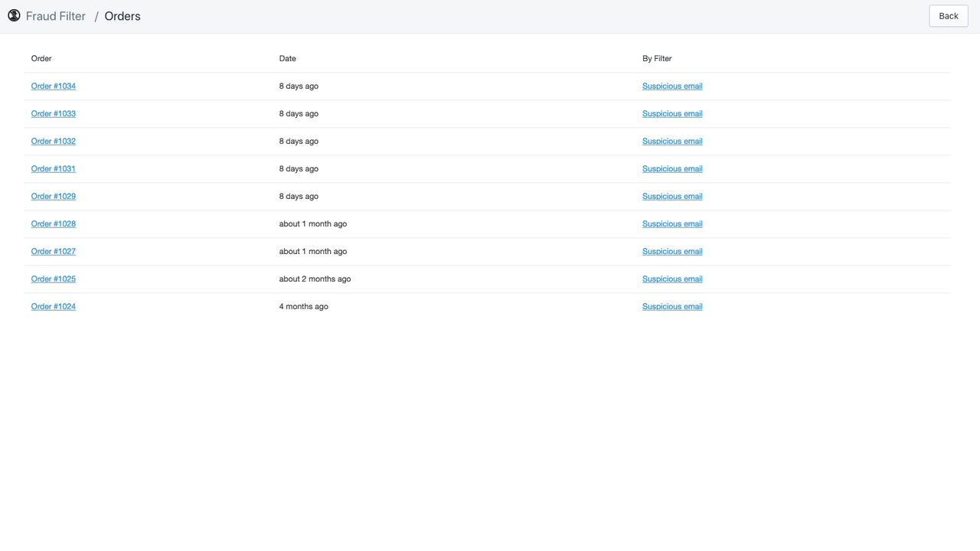Click the By Filter column header
The width and height of the screenshot is (980, 551).
[656, 58]
